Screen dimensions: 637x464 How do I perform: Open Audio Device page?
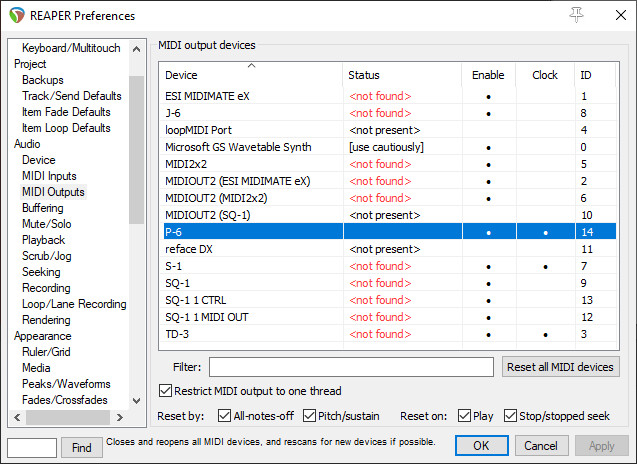pos(39,160)
